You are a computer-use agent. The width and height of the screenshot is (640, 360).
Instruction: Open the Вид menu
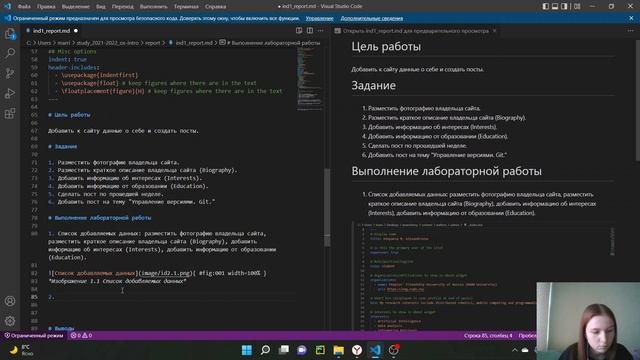101,7
